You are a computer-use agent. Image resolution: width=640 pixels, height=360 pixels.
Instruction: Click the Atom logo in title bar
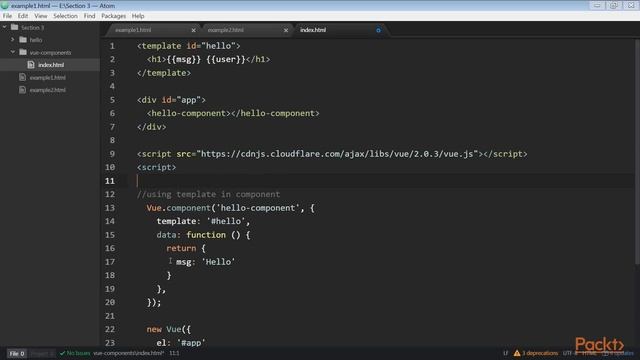[5, 5]
